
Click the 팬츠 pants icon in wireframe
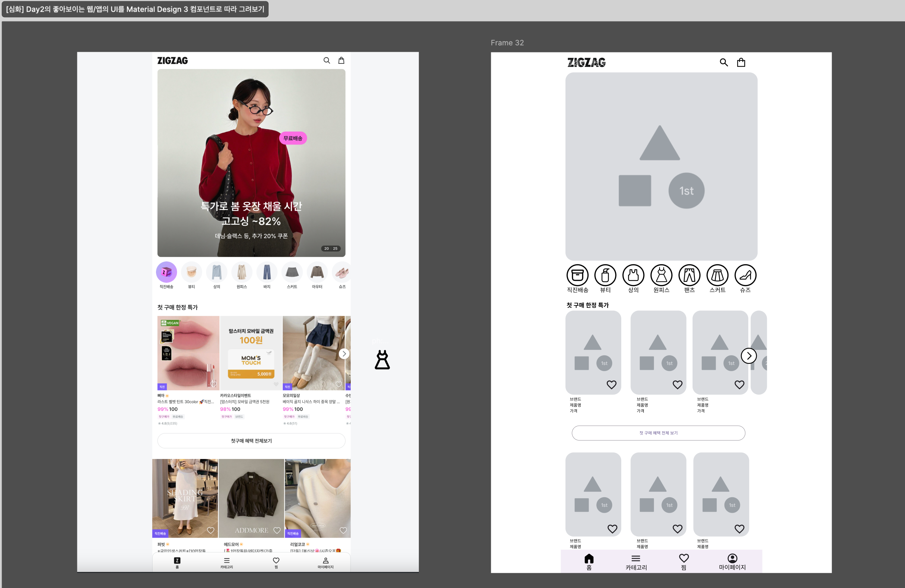[x=689, y=275]
